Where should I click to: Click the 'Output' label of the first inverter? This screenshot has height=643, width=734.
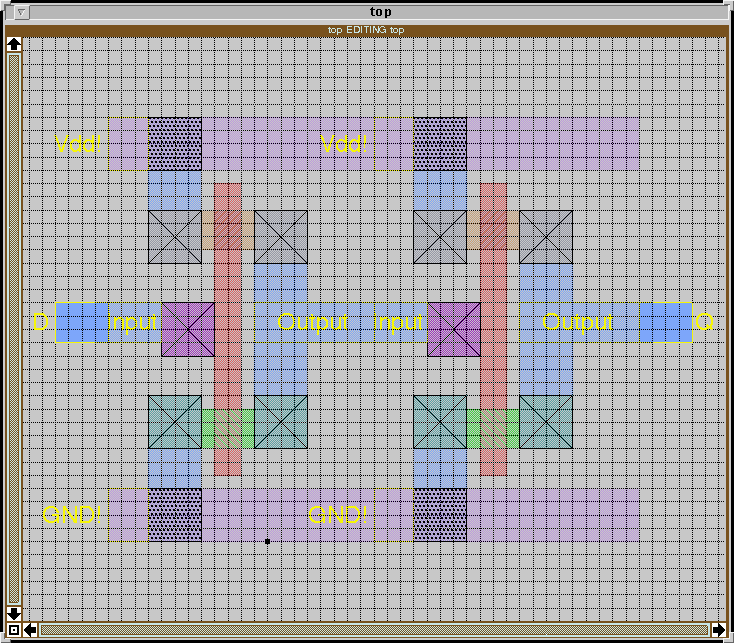(x=312, y=322)
